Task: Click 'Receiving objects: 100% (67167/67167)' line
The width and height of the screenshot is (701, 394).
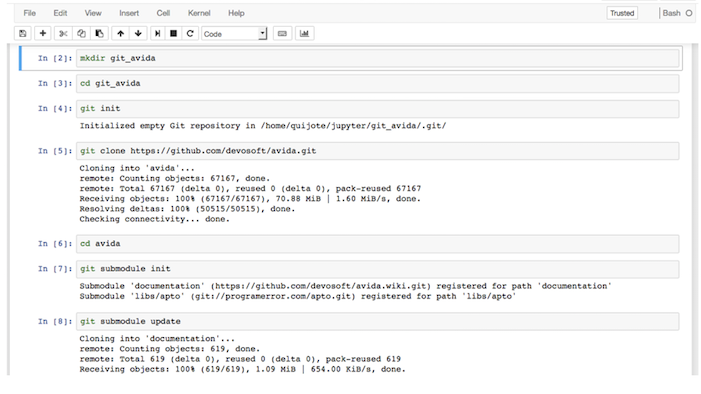Action: [x=250, y=199]
